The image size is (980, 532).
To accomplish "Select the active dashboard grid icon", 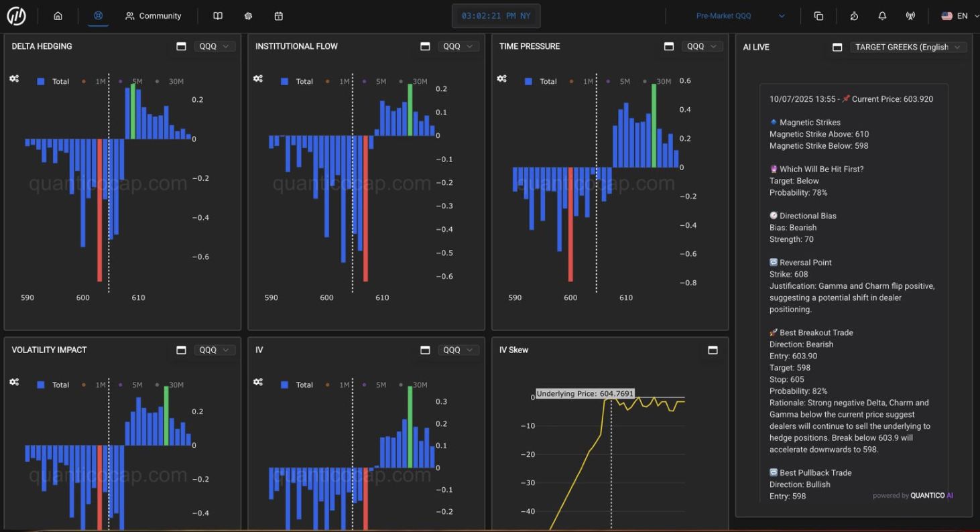I will tap(98, 15).
